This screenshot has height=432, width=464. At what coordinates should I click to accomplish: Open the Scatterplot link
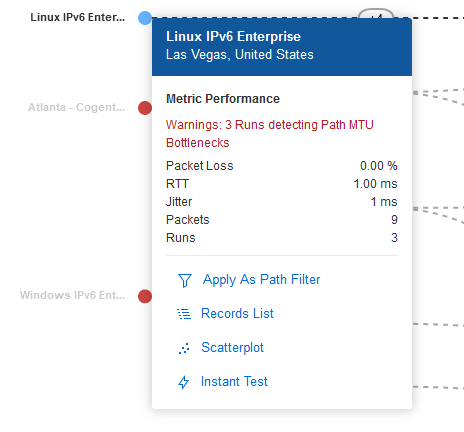point(232,347)
